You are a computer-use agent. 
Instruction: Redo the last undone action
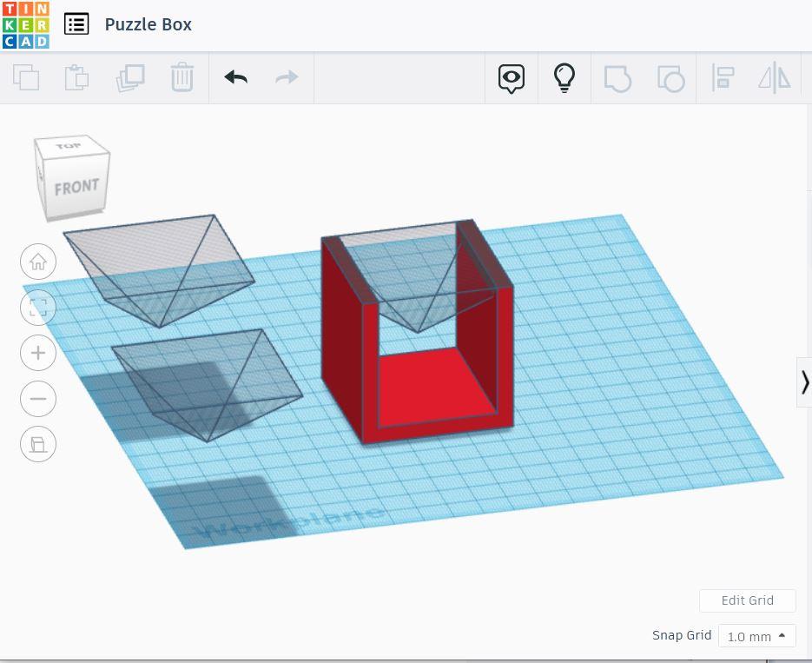(x=287, y=77)
